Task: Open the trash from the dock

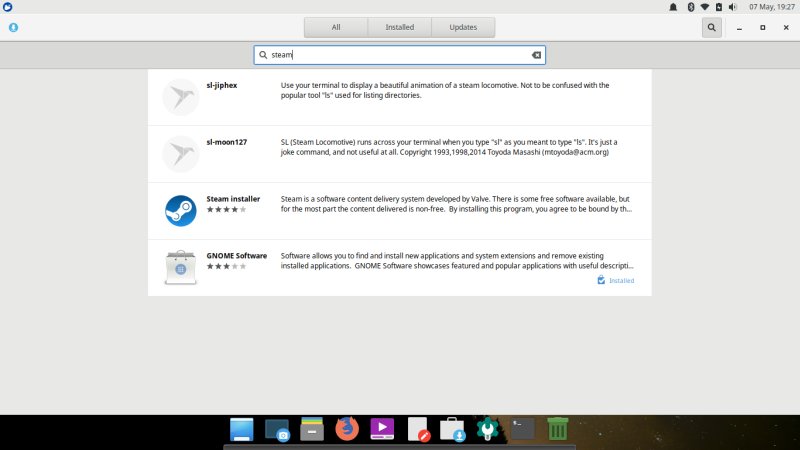Action: [x=558, y=429]
